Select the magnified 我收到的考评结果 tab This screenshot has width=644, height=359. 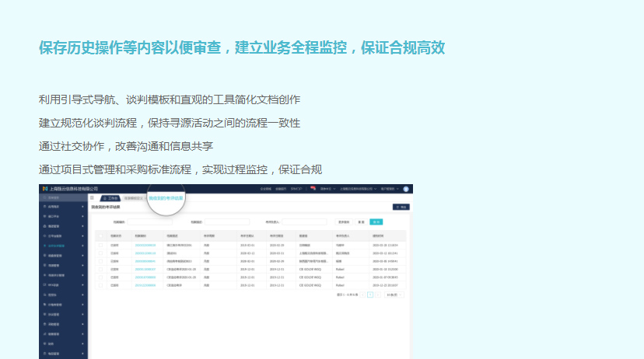pyautogui.click(x=166, y=198)
